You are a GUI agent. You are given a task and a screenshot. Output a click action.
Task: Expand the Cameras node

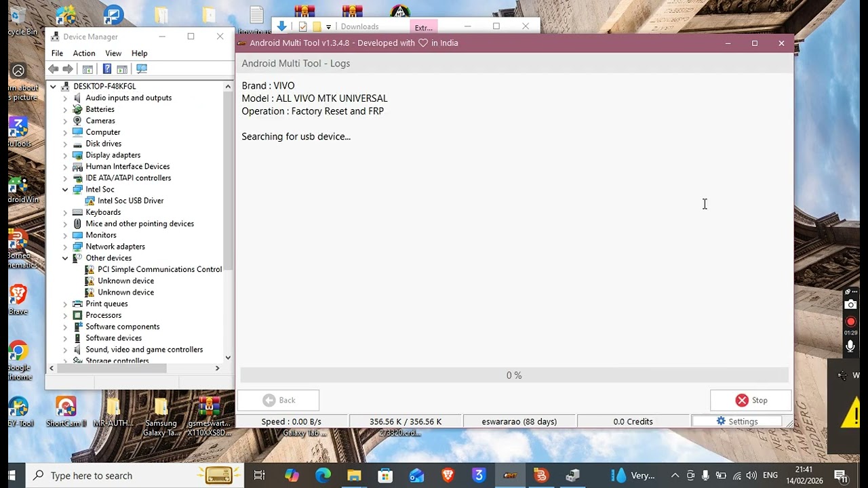pyautogui.click(x=65, y=121)
